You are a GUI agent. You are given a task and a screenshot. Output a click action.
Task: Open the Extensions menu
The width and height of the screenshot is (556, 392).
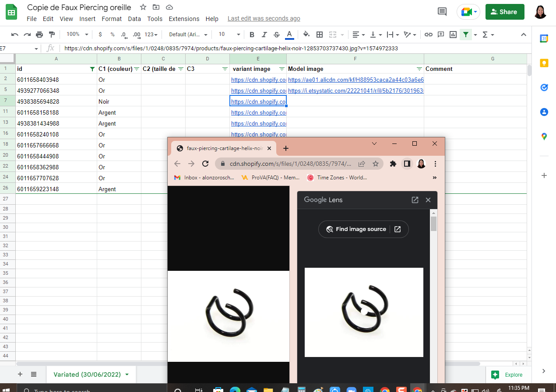(184, 19)
